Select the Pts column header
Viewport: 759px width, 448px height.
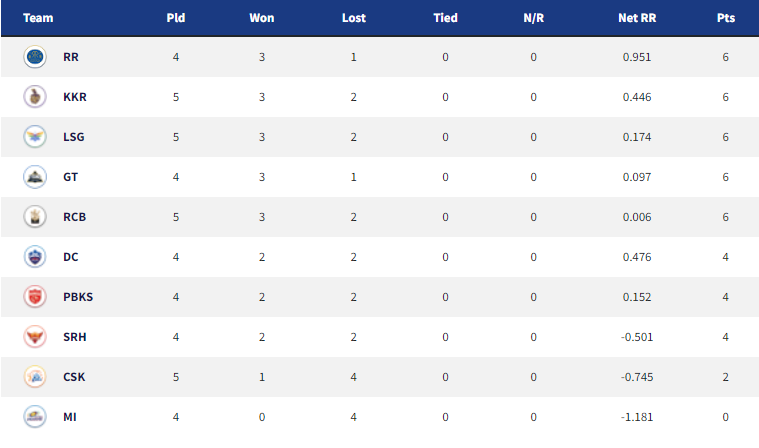[x=726, y=18]
